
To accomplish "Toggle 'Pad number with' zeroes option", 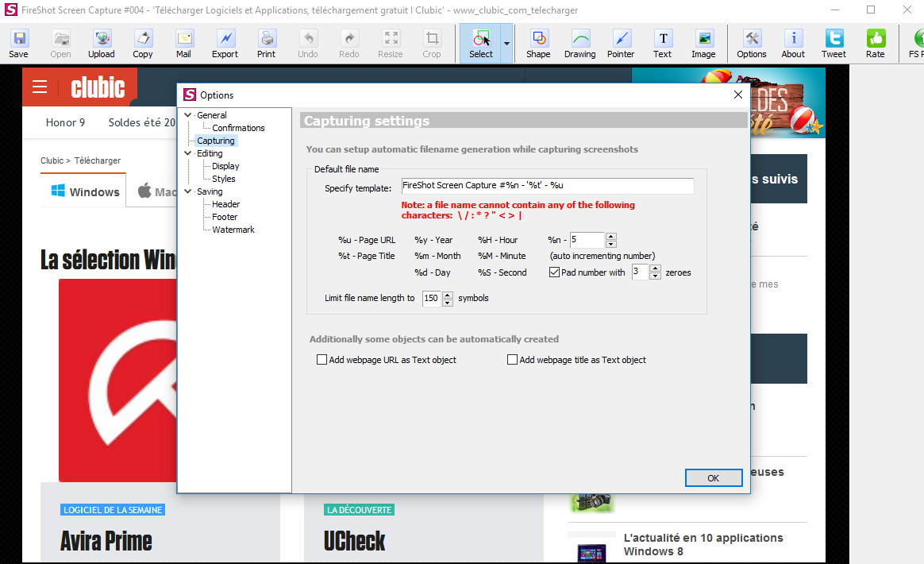I will point(553,272).
